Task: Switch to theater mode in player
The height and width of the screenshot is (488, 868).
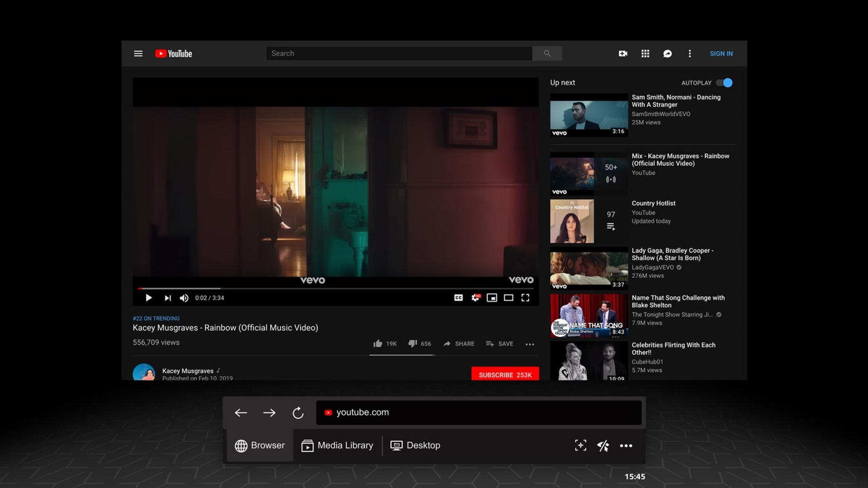Action: click(509, 297)
